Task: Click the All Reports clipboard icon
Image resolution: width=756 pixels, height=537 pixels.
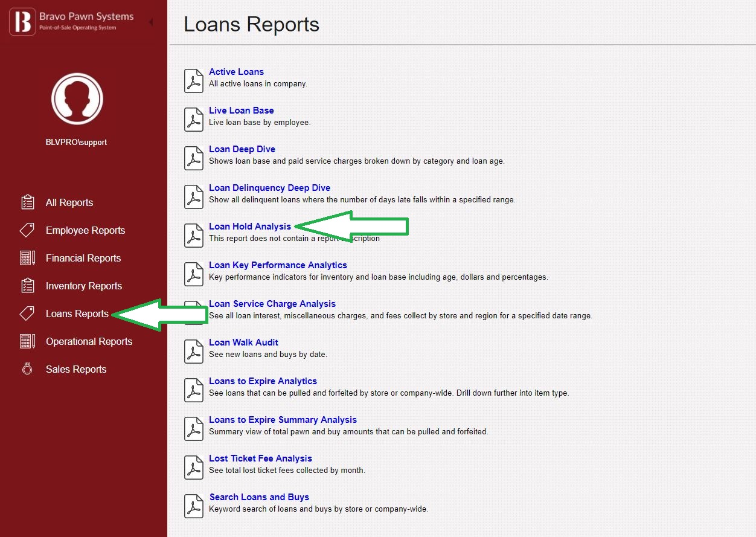Action: click(27, 202)
